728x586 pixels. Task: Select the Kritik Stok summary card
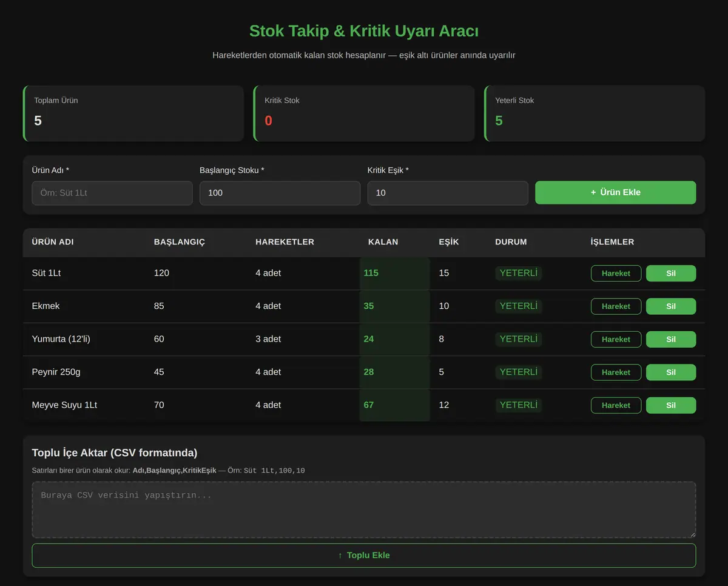(364, 113)
